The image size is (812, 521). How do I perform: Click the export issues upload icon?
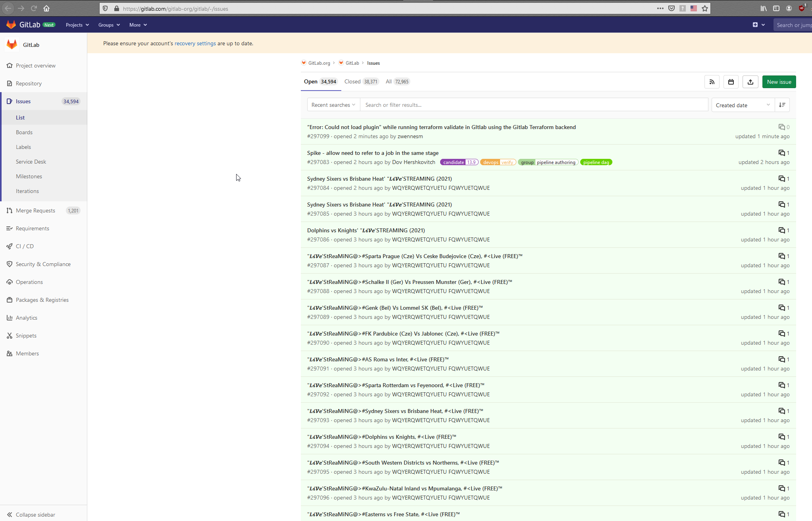(750, 82)
